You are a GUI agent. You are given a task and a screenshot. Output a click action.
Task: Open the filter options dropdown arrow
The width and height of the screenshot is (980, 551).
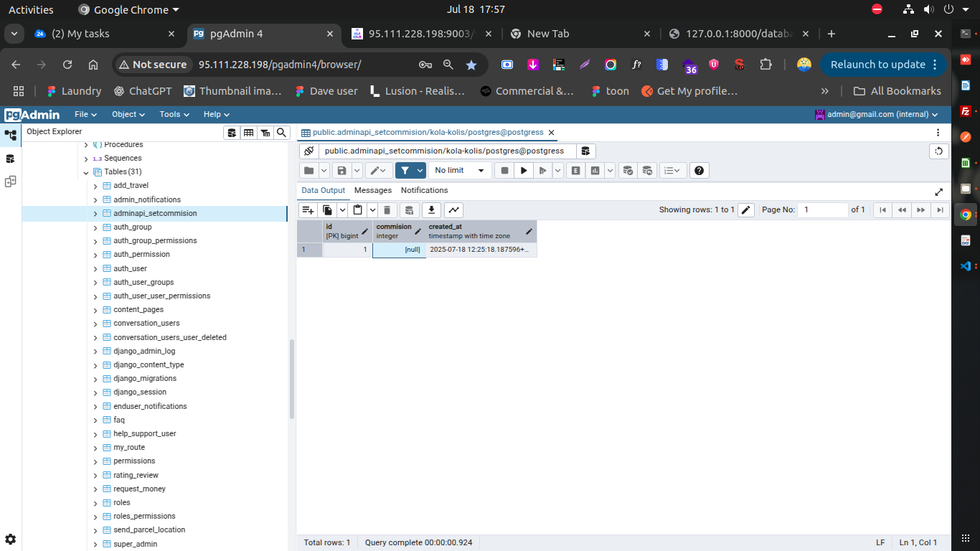(420, 171)
